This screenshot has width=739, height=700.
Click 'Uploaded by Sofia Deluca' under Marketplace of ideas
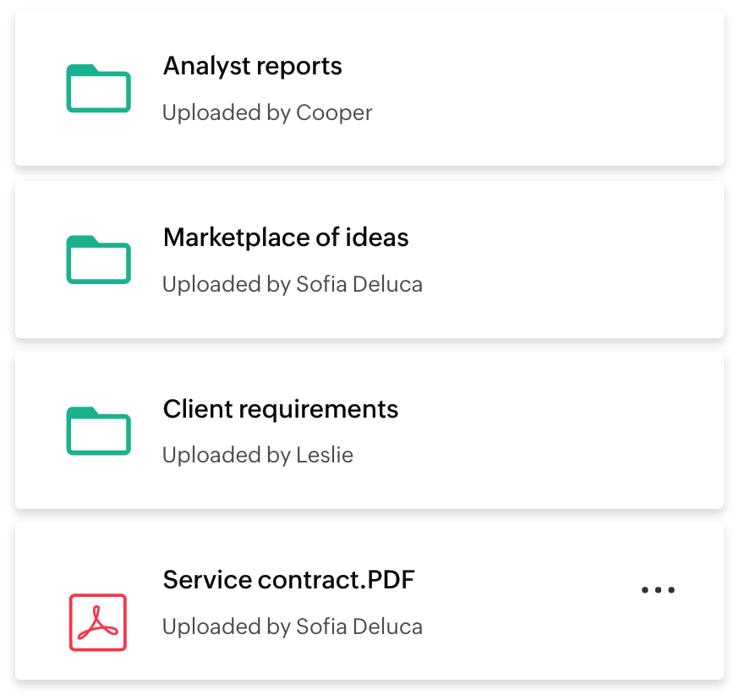[292, 284]
